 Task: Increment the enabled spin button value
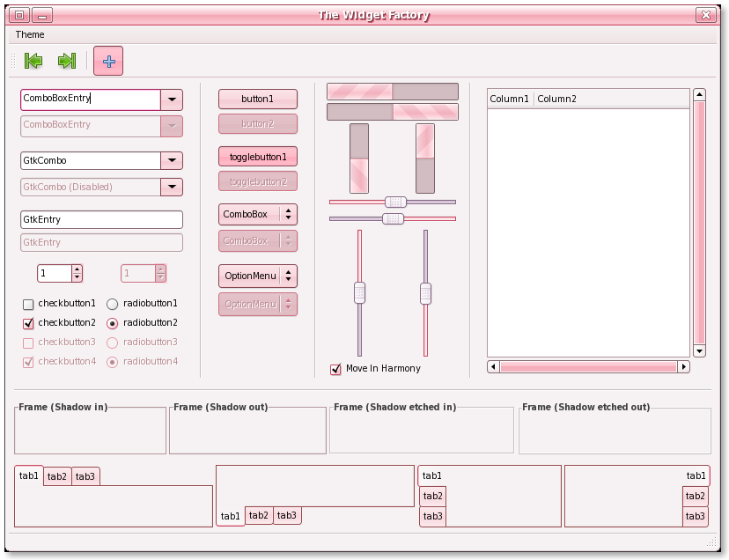pyautogui.click(x=77, y=269)
